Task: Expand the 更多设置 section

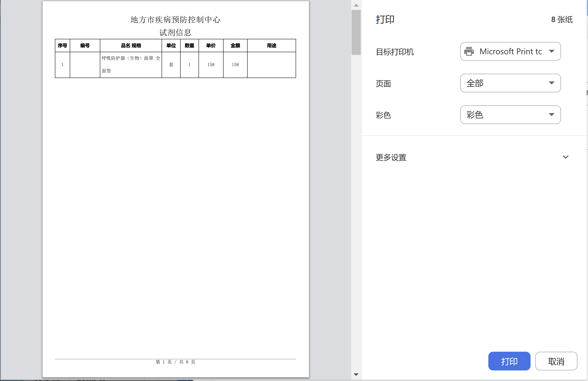Action: [x=474, y=157]
